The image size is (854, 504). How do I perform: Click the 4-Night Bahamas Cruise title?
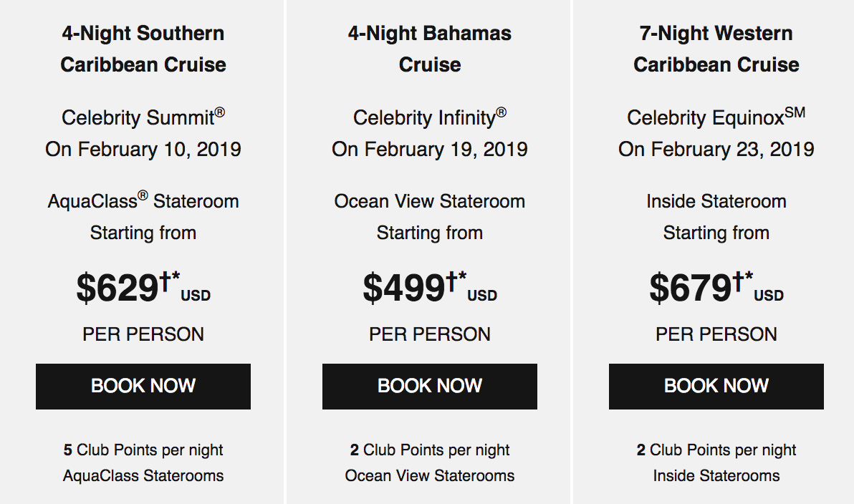click(430, 49)
